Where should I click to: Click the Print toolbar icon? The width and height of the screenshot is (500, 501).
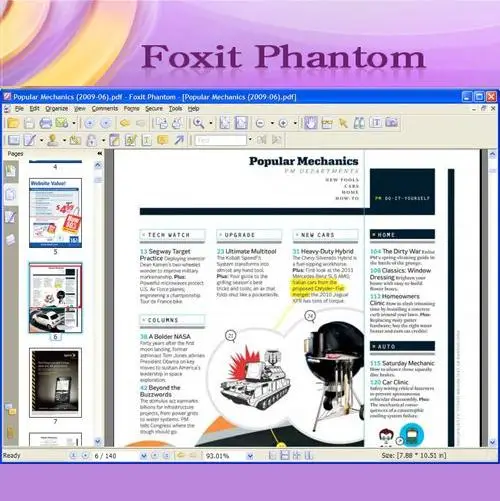click(46, 123)
